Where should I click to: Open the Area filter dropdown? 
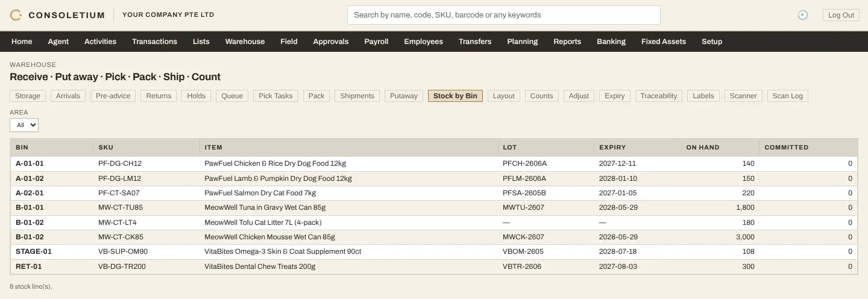pyautogui.click(x=24, y=125)
